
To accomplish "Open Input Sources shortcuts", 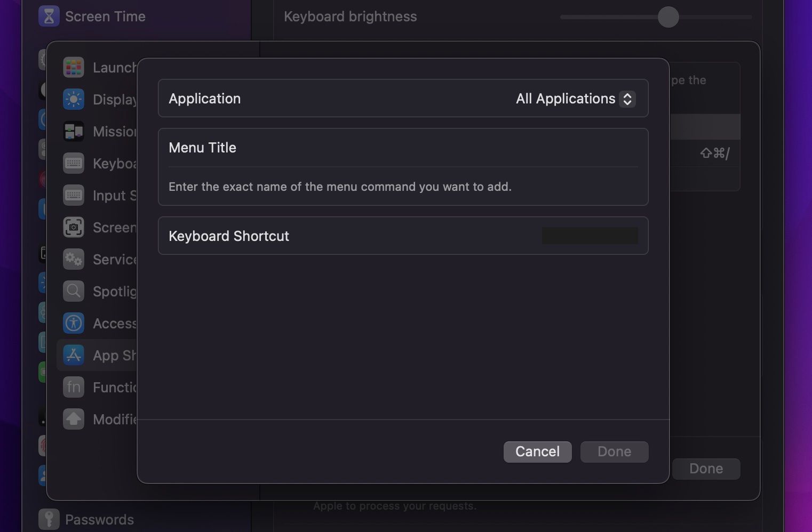I will click(x=73, y=195).
